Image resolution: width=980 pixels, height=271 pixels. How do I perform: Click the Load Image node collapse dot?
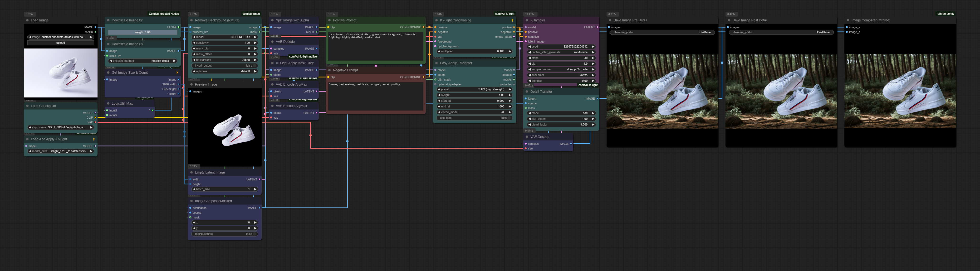(27, 20)
